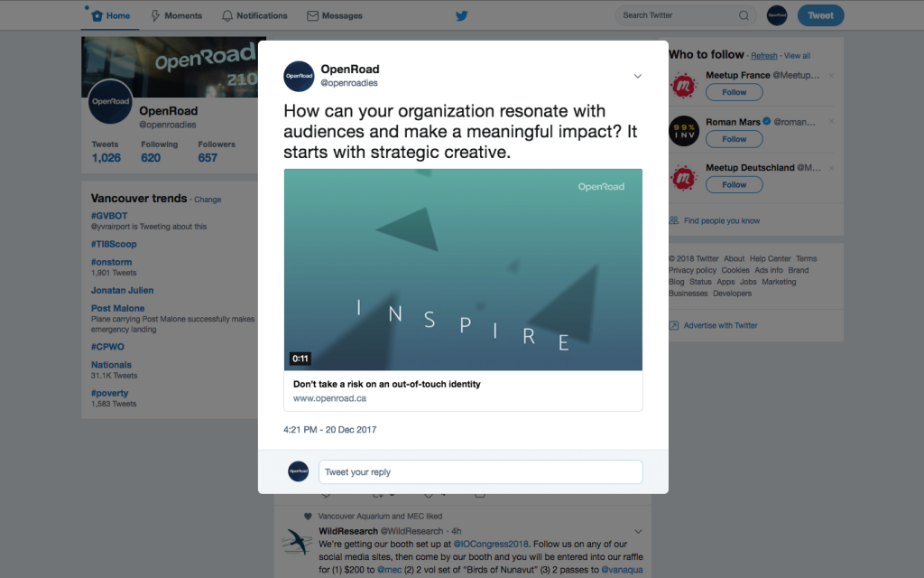Open the Roman Mars 99% INV avatar
Screen dimensions: 924x578
(x=684, y=131)
